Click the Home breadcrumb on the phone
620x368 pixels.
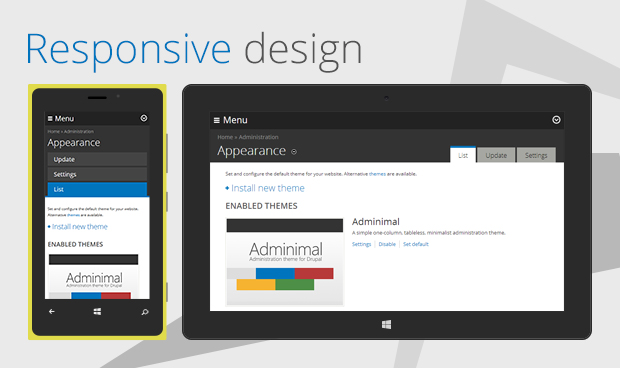(x=53, y=132)
